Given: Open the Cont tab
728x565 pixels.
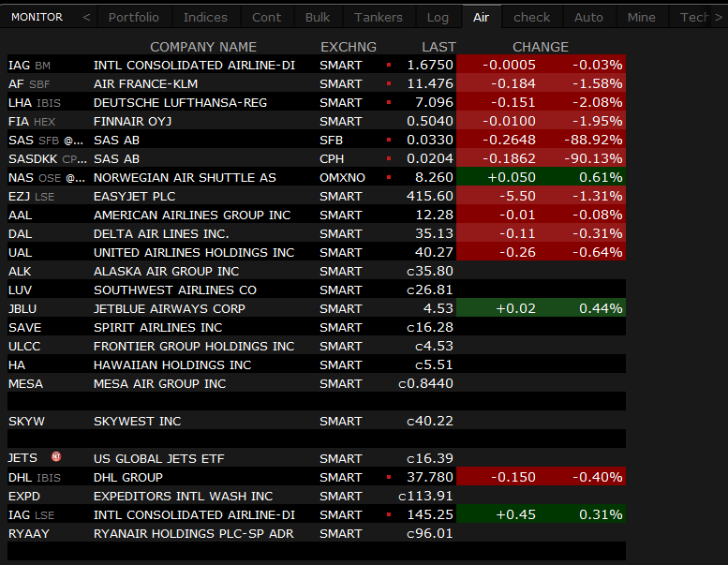Looking at the screenshot, I should click(266, 17).
